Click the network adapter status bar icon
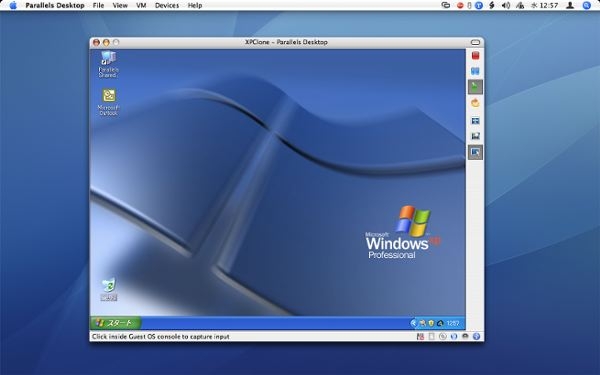 click(x=454, y=336)
